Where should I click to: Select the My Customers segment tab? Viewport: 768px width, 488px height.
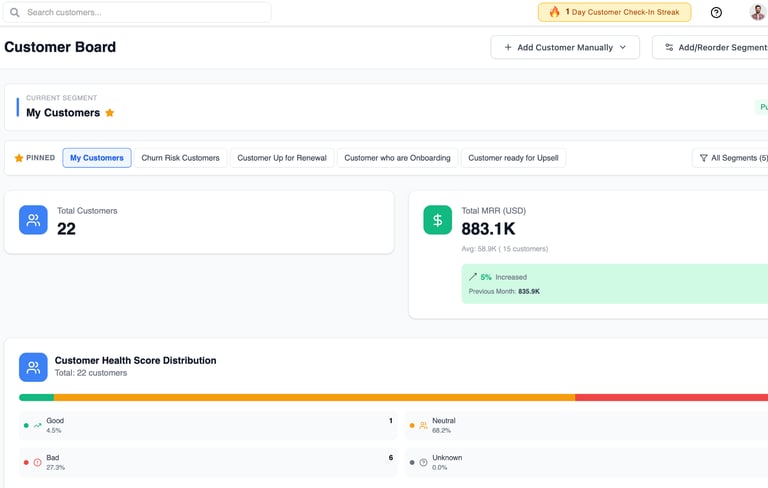click(x=97, y=158)
